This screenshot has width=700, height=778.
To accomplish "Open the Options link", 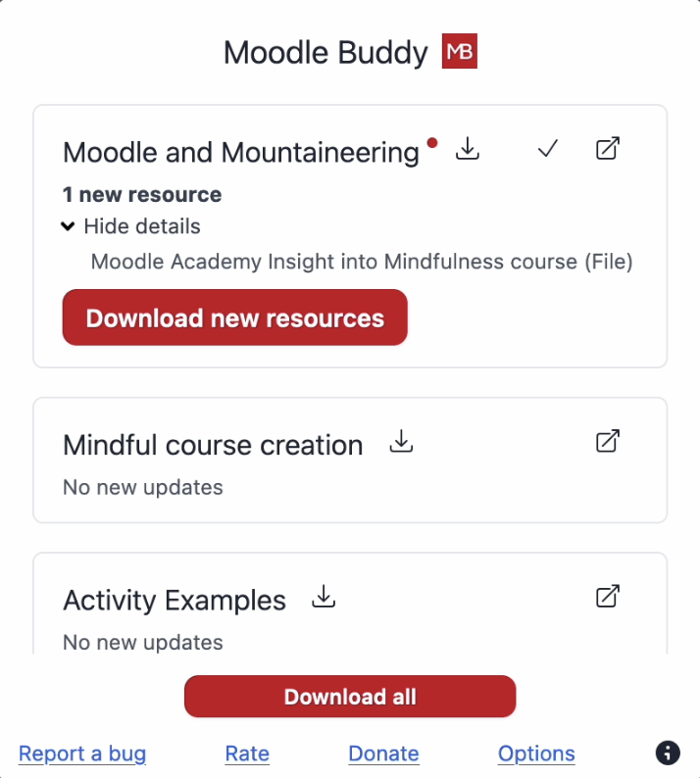I will tap(536, 754).
